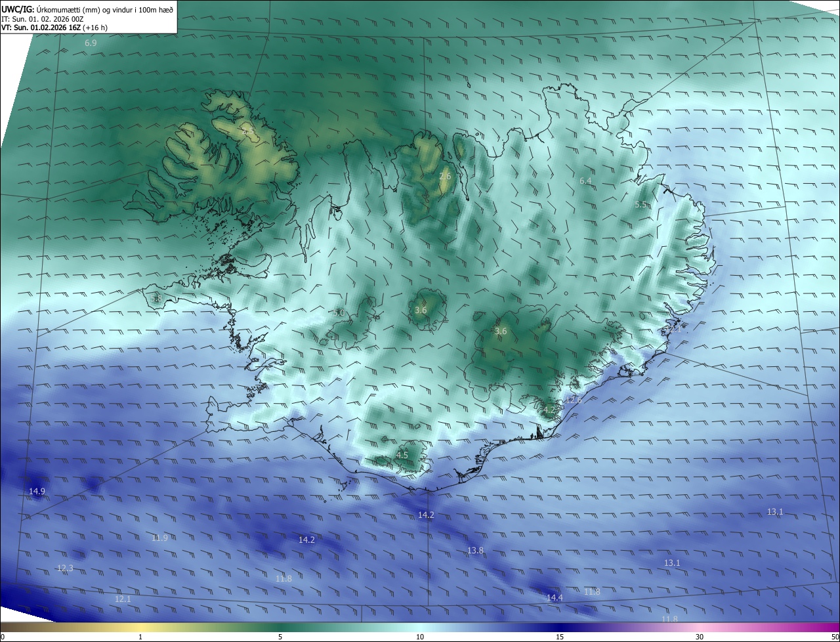Click the 6.4 value label
Viewport: 840px width, 642px height.
586,181
